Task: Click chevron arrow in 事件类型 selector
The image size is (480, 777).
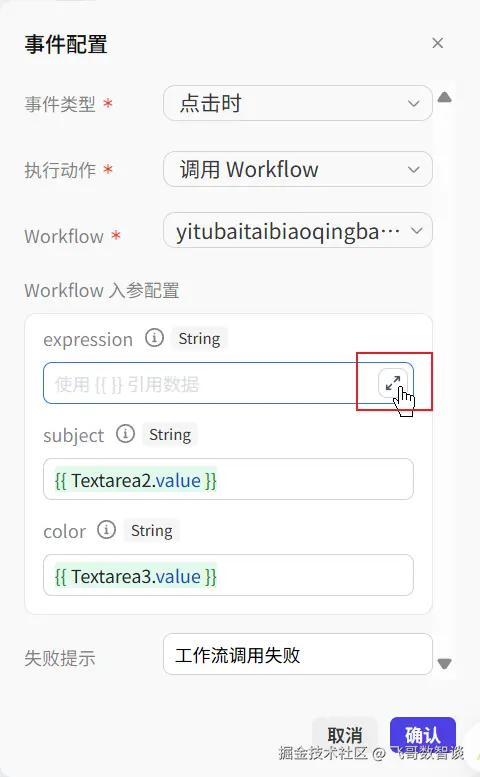Action: 414,104
